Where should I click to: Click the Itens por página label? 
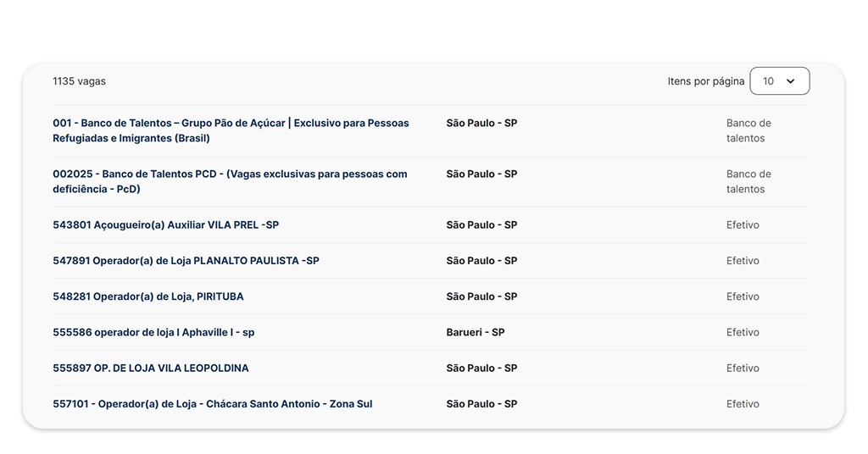point(706,81)
